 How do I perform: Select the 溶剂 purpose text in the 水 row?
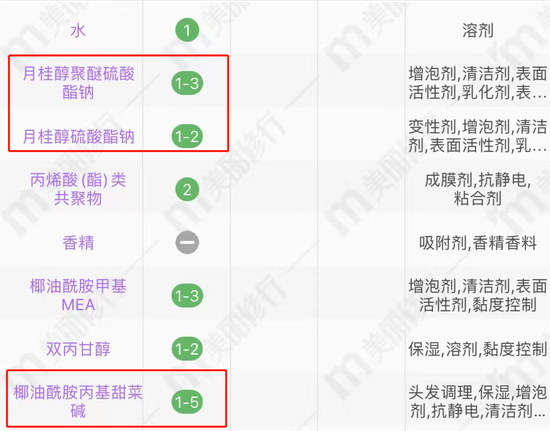tap(478, 31)
